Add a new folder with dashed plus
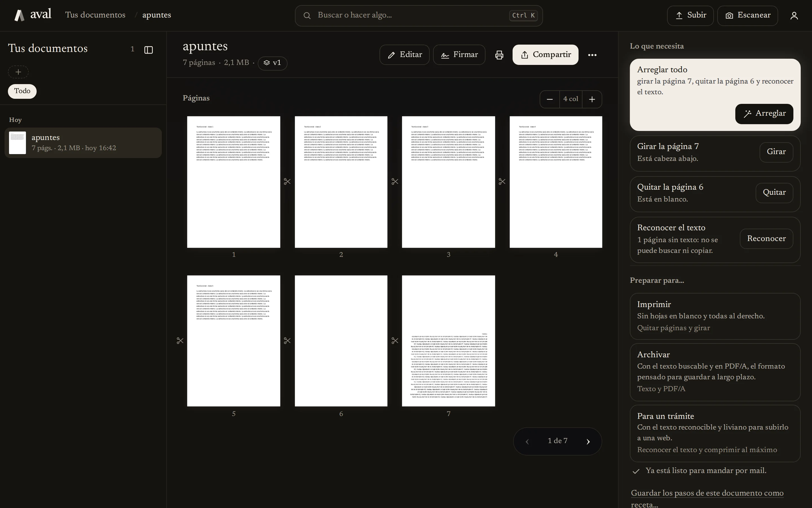This screenshot has width=812, height=508. pos(18,72)
